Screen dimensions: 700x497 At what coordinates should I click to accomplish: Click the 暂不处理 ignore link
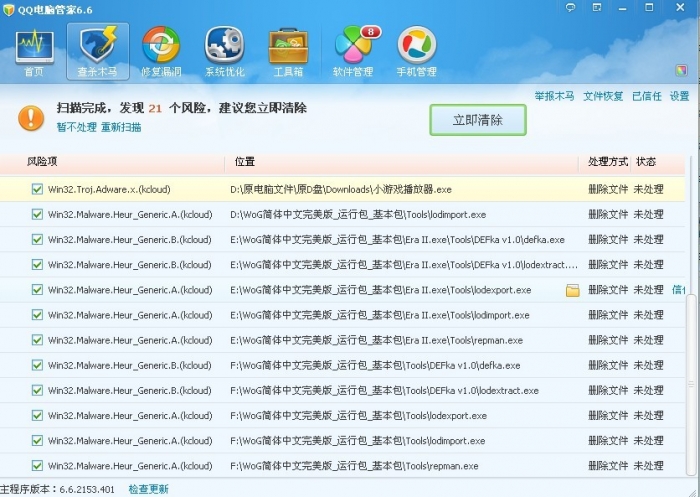(76, 127)
